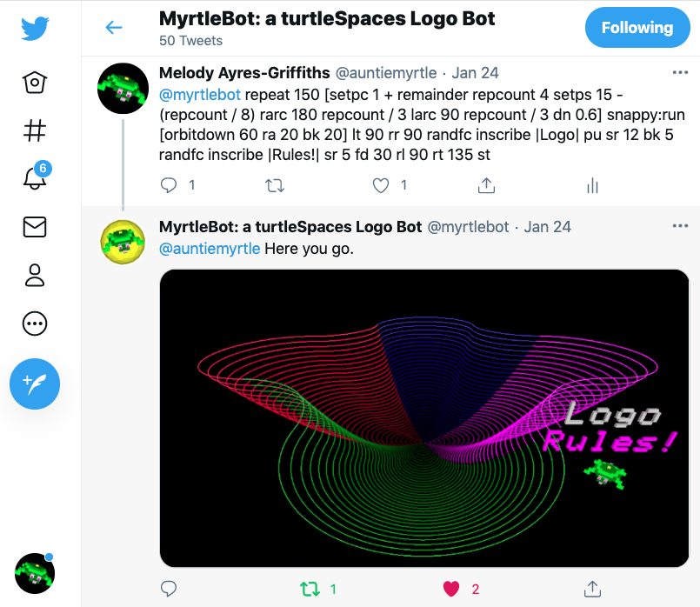Unfollow by clicking the Following button

[637, 27]
